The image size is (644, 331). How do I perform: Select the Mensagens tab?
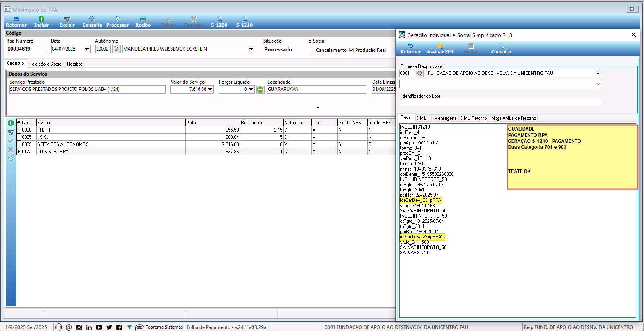pos(445,118)
